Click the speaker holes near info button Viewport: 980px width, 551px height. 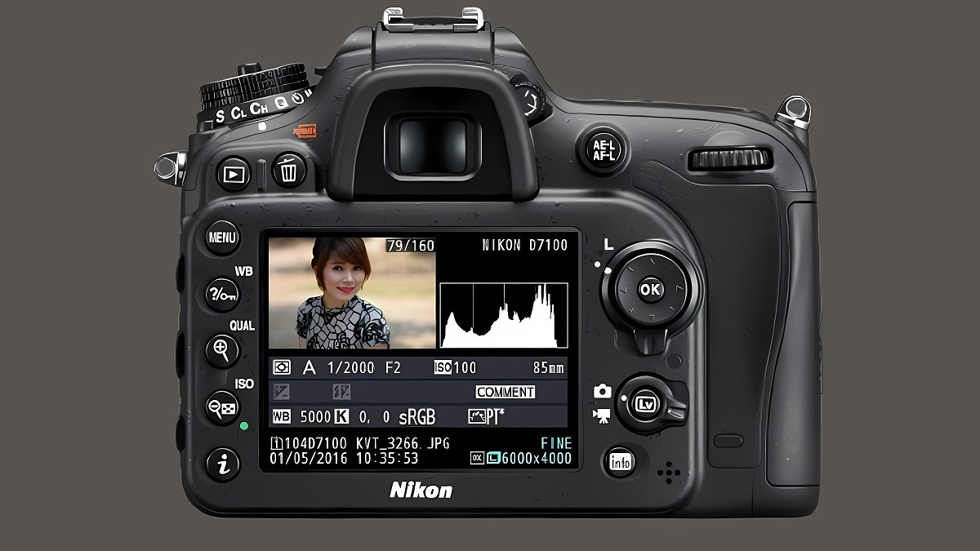[669, 472]
